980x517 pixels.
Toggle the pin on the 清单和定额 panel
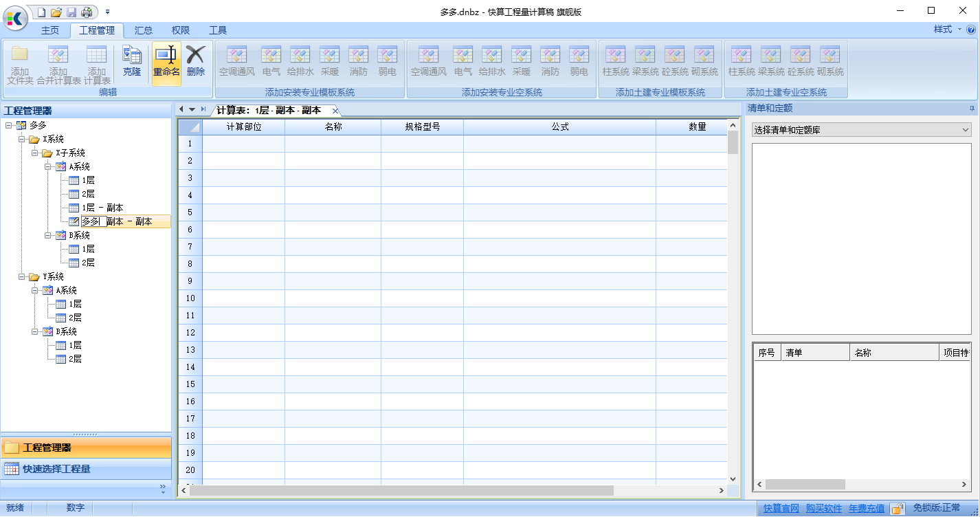coord(971,108)
